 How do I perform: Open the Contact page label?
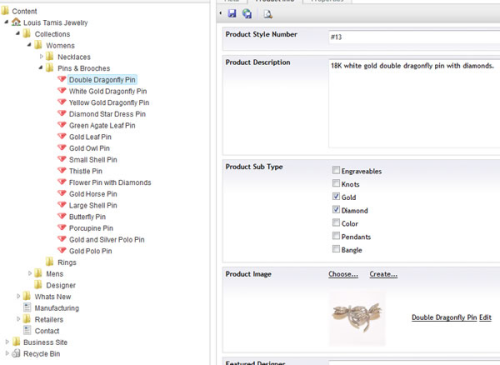(47, 331)
